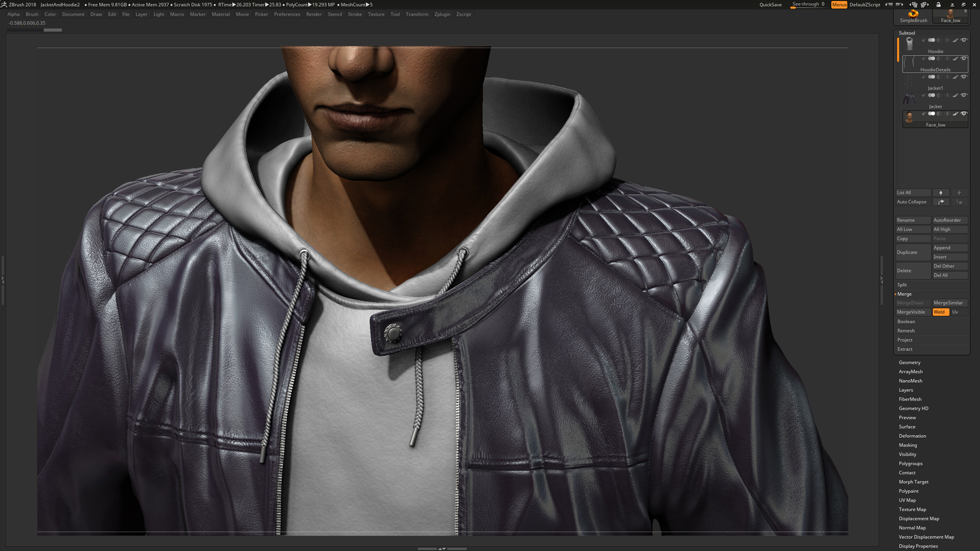
Task: Click the arrow icon on Jacket subtool row
Action: click(924, 95)
